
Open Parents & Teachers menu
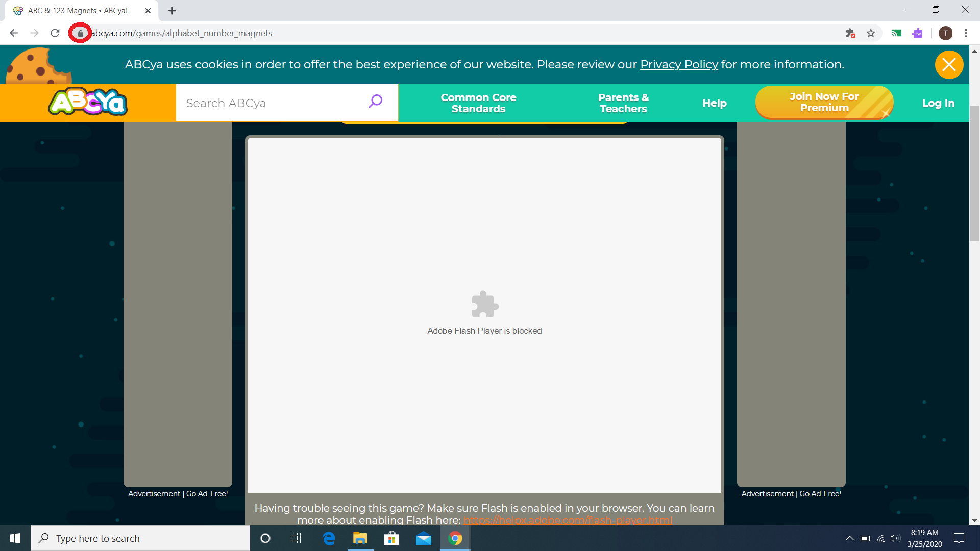623,103
